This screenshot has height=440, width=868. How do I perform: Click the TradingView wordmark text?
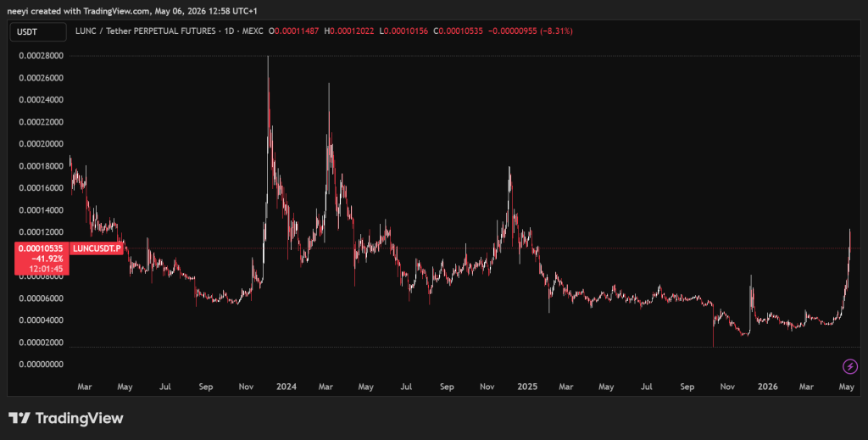pyautogui.click(x=79, y=419)
